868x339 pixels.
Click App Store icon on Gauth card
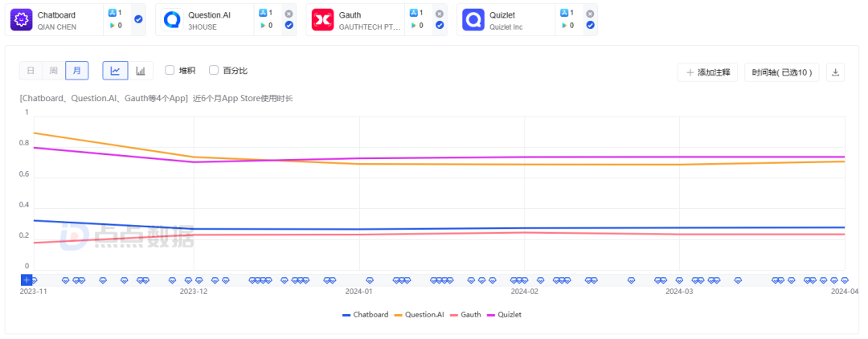[x=414, y=13]
